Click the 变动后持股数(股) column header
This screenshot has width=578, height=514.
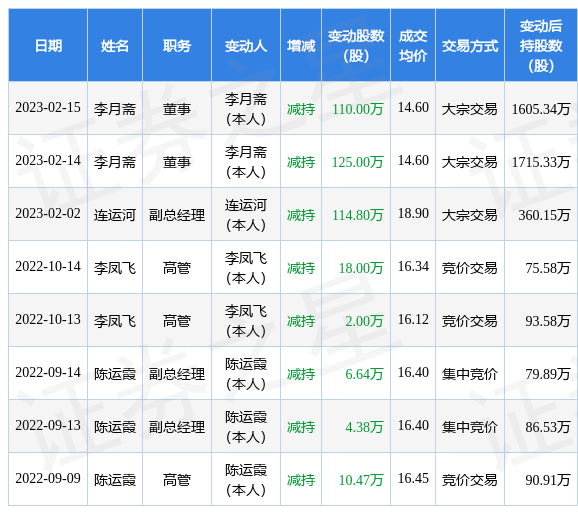tap(541, 46)
